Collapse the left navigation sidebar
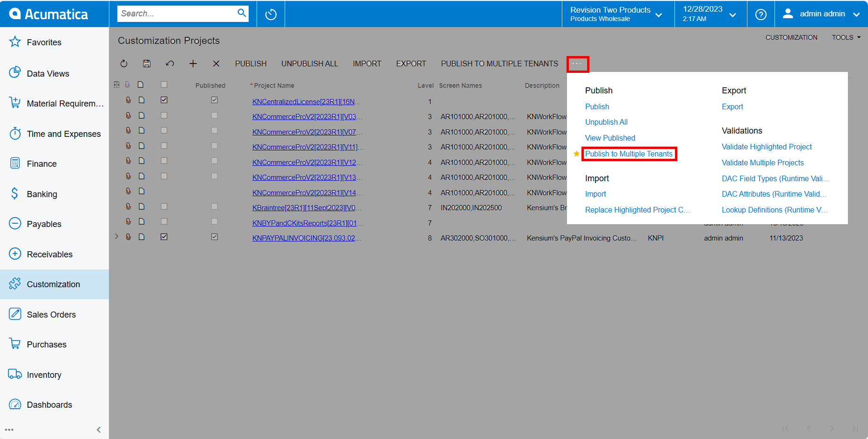Viewport: 868px width, 439px height. coord(99,430)
